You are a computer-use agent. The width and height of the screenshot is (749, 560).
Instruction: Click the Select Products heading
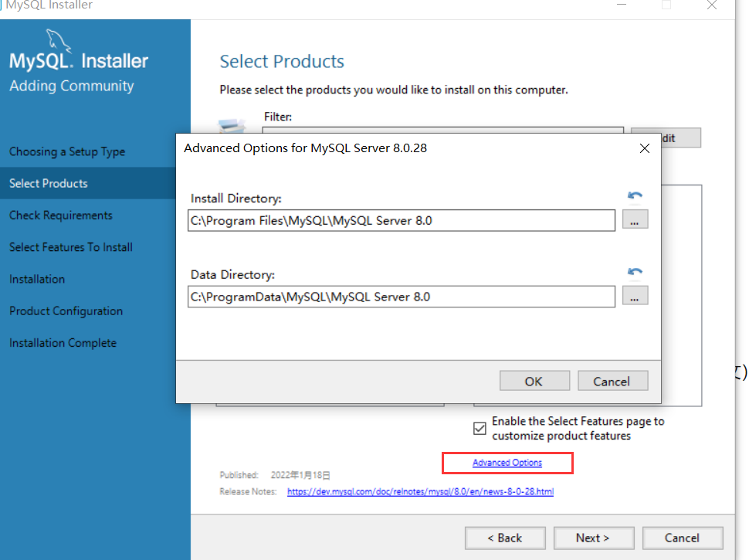coord(282,62)
